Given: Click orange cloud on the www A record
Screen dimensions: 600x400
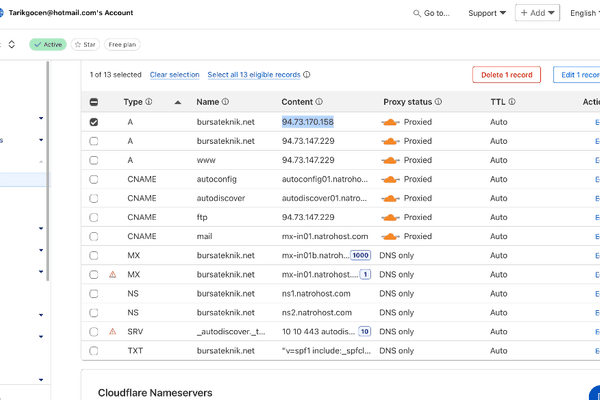Looking at the screenshot, I should pos(390,160).
